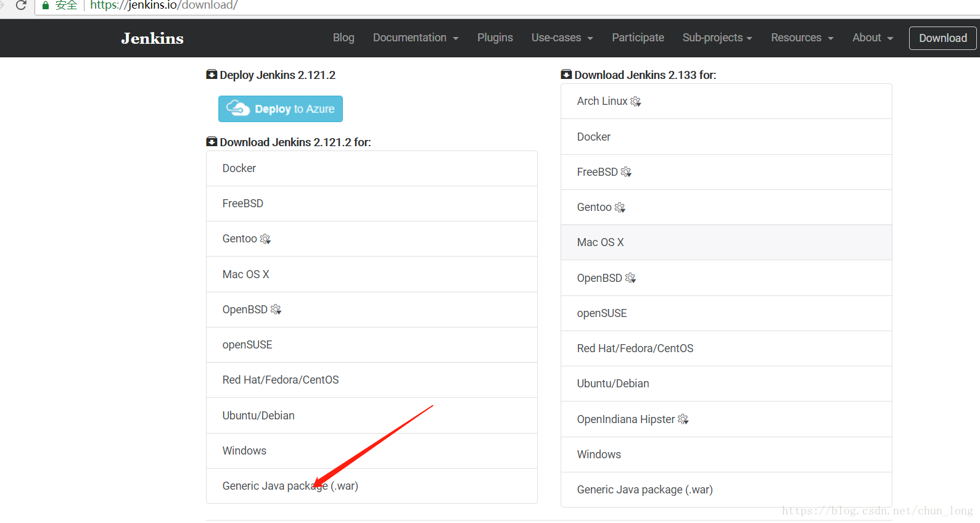Image resolution: width=980 pixels, height=523 pixels.
Task: Open the Participate page
Action: [638, 38]
